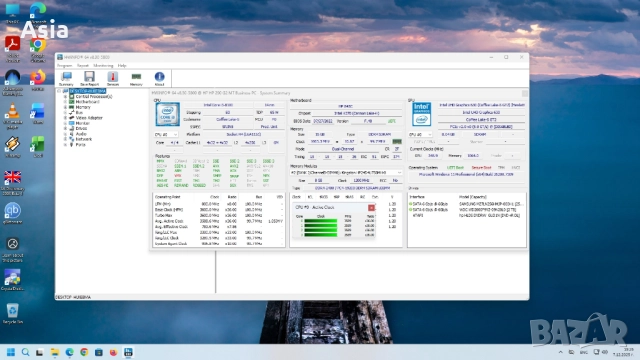
Task: Open the Windows Start menu
Action: (11, 352)
